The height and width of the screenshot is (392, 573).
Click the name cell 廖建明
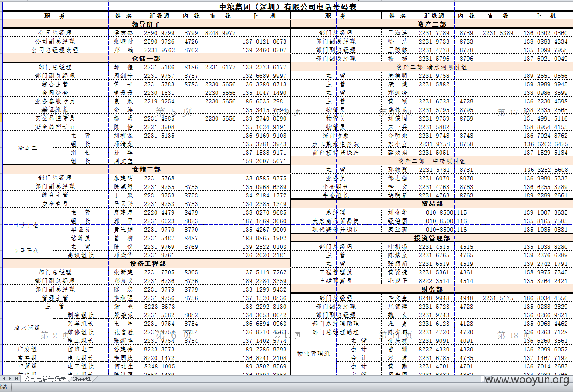pos(123,178)
